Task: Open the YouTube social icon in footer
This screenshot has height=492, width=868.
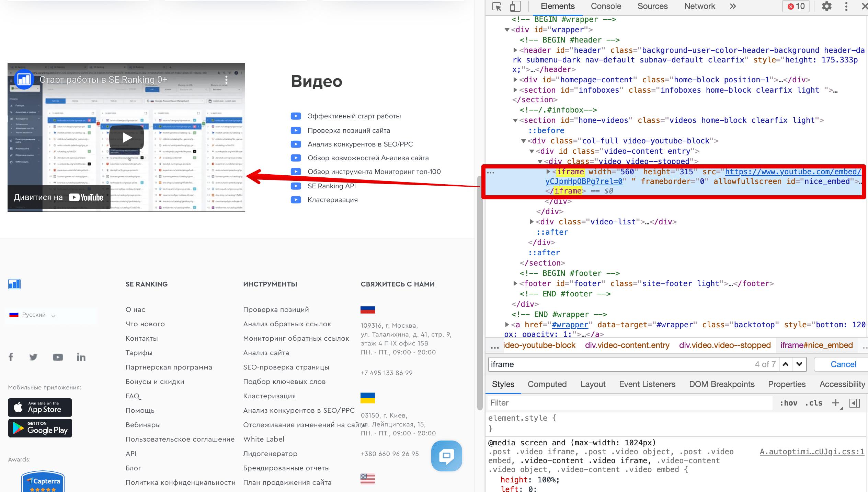Action: 58,357
